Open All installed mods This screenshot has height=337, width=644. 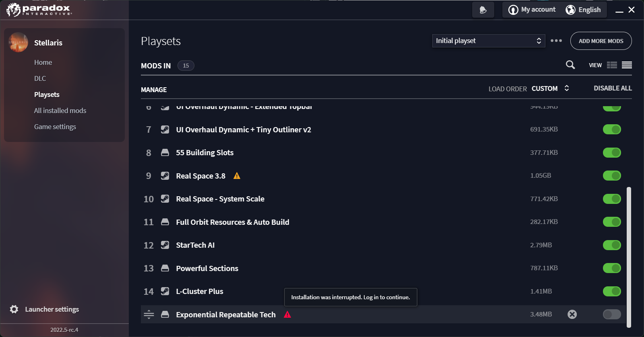[x=60, y=111]
